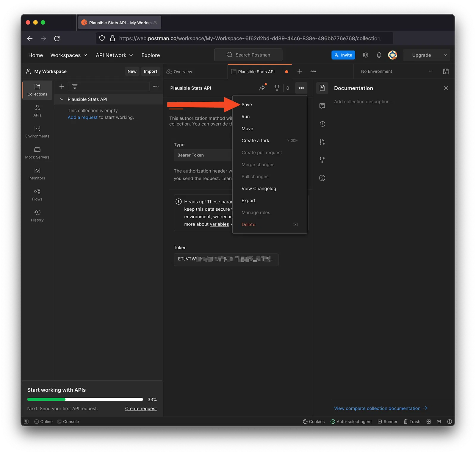Click the Add a request link
Viewport: 476px width, 454px height.
[82, 118]
